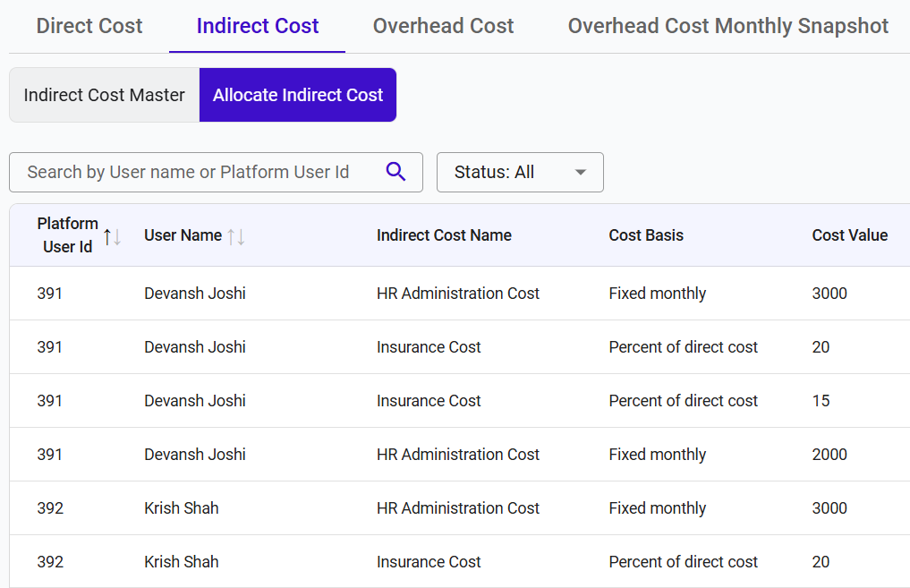Select Devansh Joshi row with value 3000
Image resolution: width=910 pixels, height=588 pixels.
[x=460, y=294]
